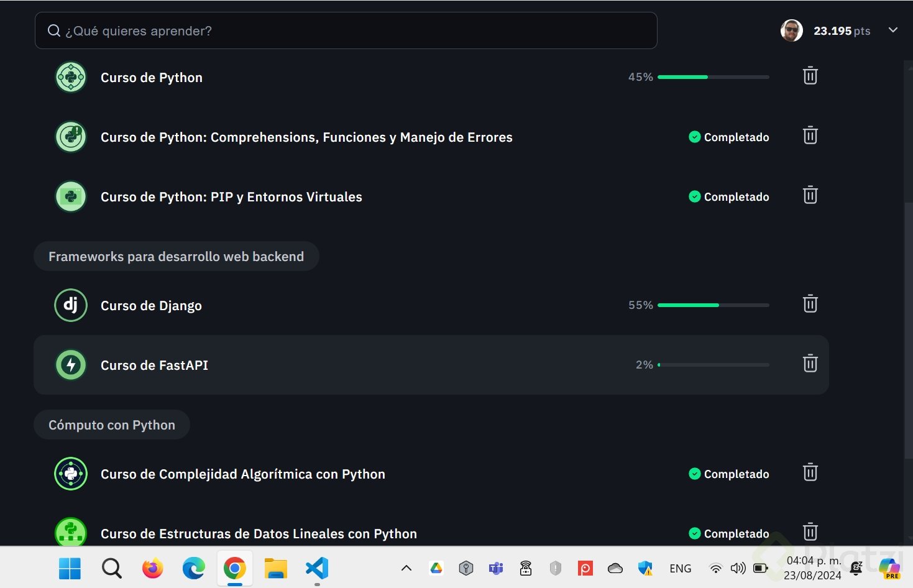The width and height of the screenshot is (913, 588).
Task: Open File Explorer from the taskbar
Action: (x=275, y=568)
